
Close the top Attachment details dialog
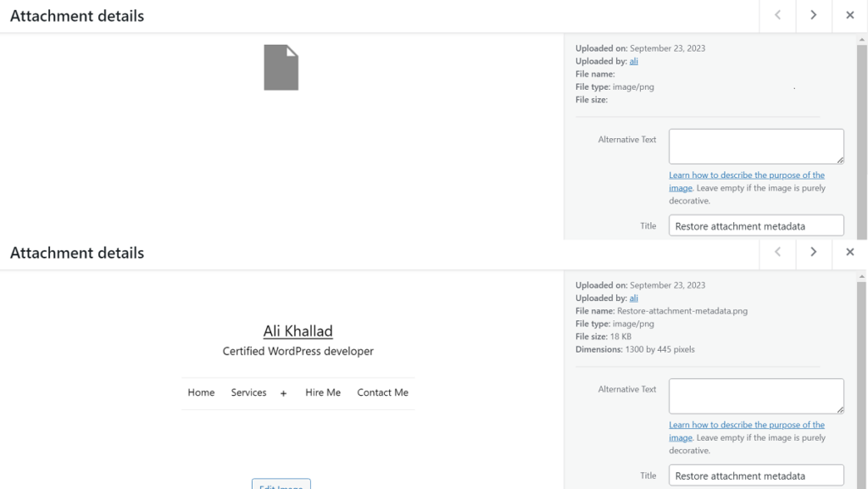click(x=849, y=15)
